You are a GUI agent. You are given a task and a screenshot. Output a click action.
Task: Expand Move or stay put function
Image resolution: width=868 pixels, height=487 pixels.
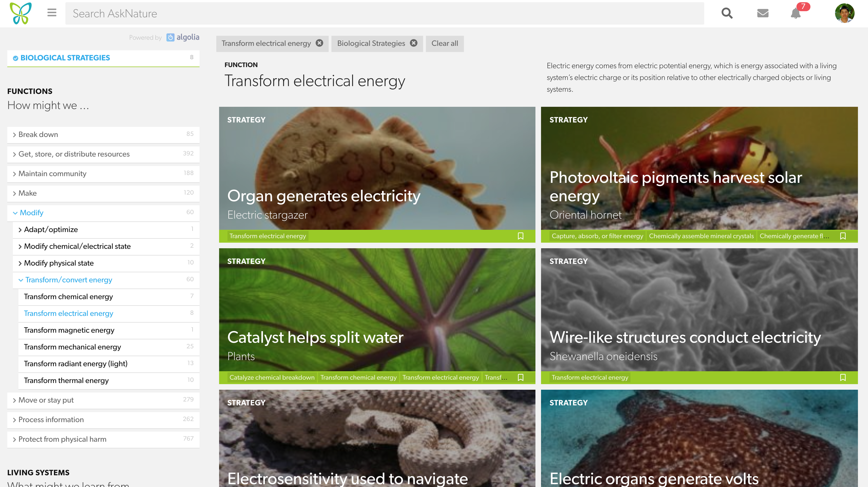tap(103, 400)
